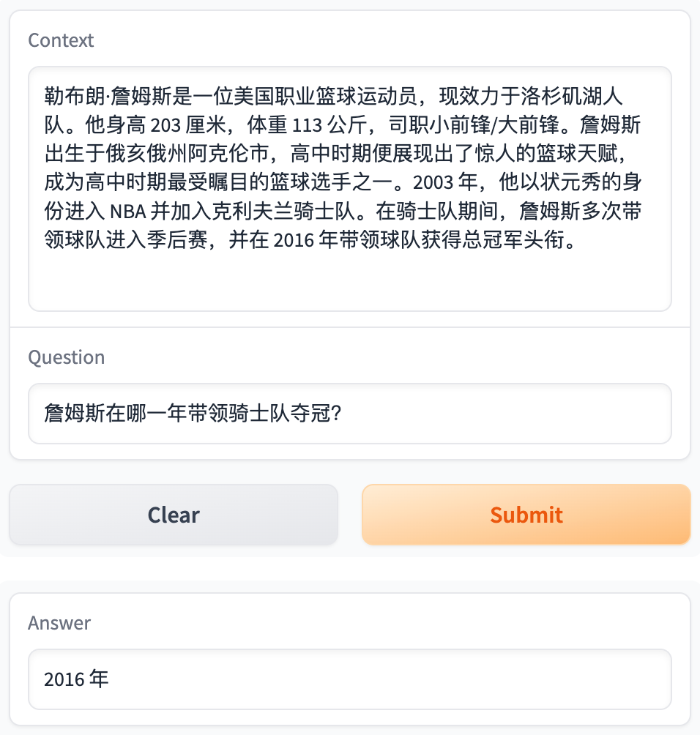Click the Clear button

pos(174,515)
